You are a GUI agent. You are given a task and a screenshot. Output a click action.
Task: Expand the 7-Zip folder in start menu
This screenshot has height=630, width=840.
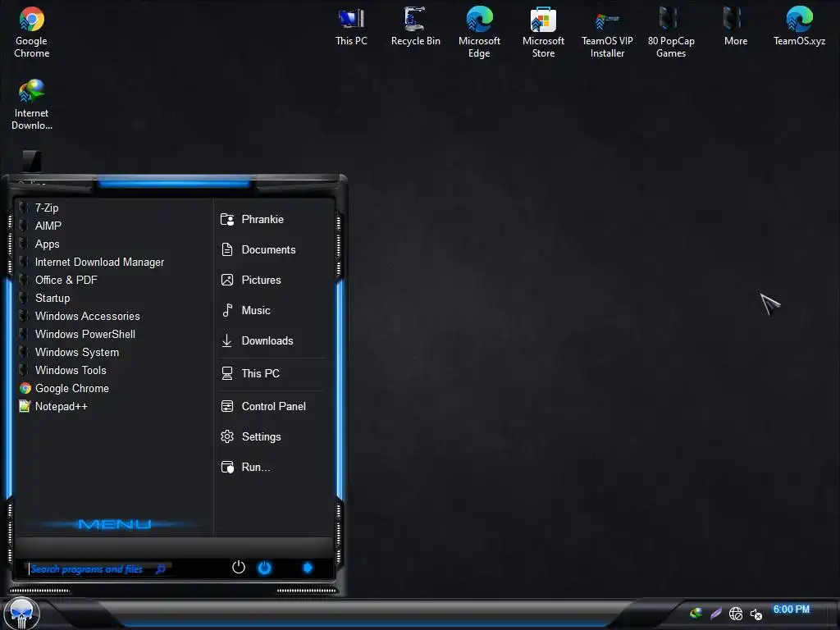click(x=113, y=208)
